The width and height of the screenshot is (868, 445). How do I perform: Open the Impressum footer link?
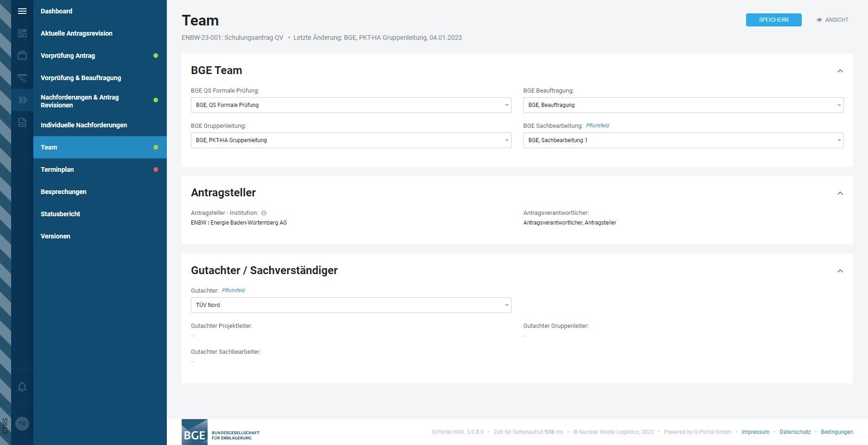[x=755, y=432]
